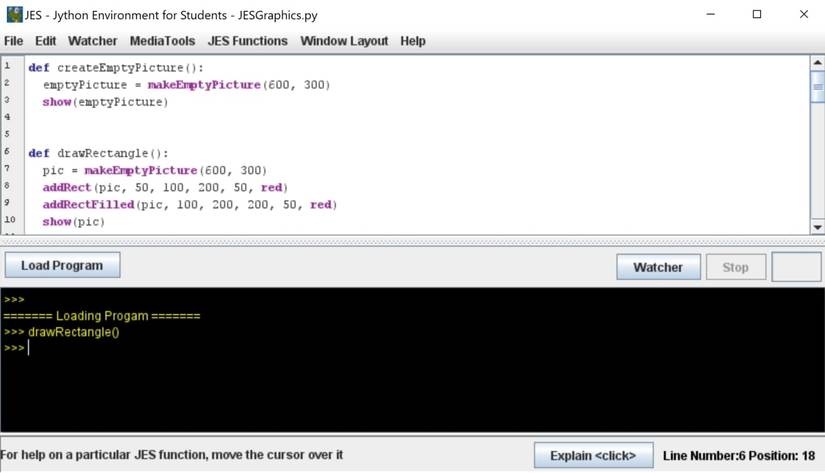Open the File menu
This screenshot has width=825, height=473.
pos(13,41)
